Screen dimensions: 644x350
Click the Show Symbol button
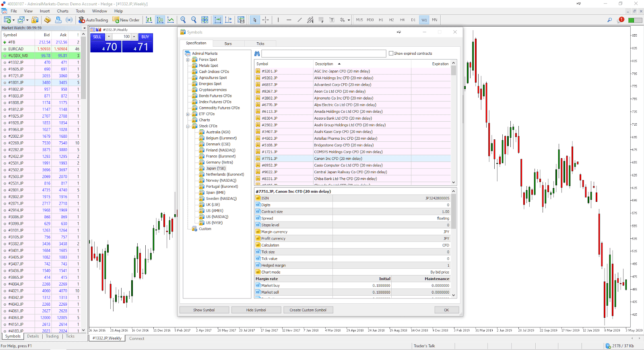pyautogui.click(x=204, y=310)
